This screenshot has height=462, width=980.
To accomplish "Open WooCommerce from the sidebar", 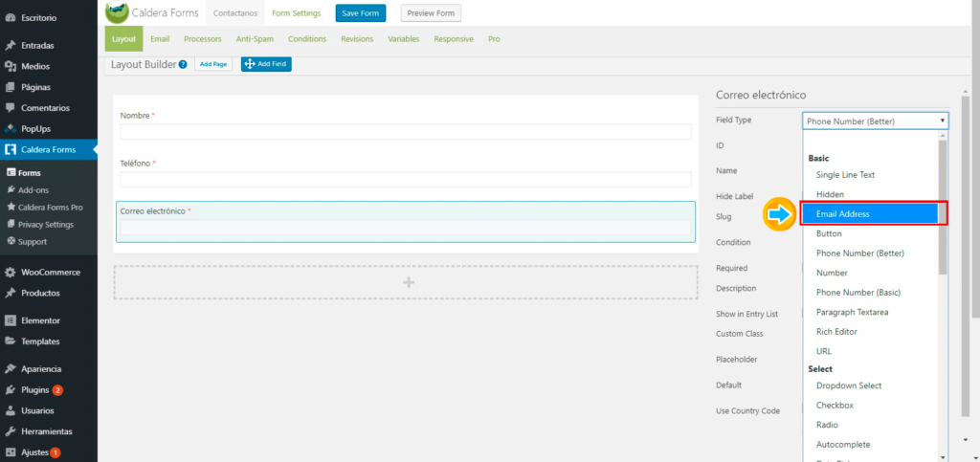I will point(50,273).
